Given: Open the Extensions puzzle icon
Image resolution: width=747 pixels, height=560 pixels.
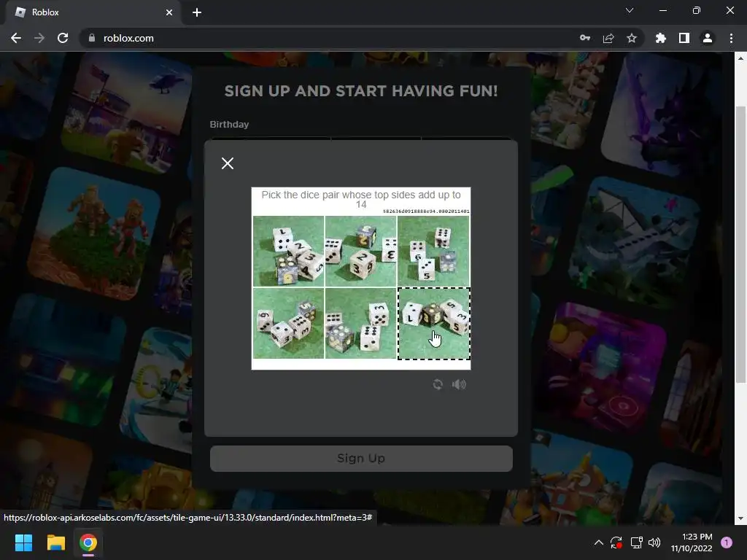Looking at the screenshot, I should [661, 38].
